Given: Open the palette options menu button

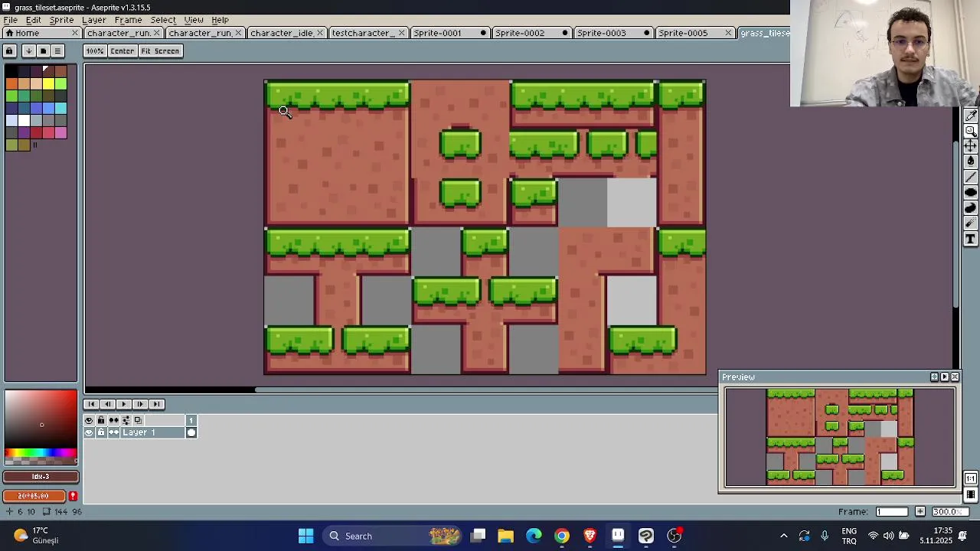Looking at the screenshot, I should 57,51.
